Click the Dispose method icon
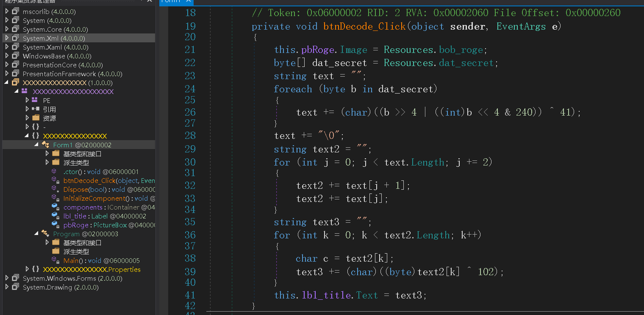The height and width of the screenshot is (315, 644). pyautogui.click(x=55, y=189)
